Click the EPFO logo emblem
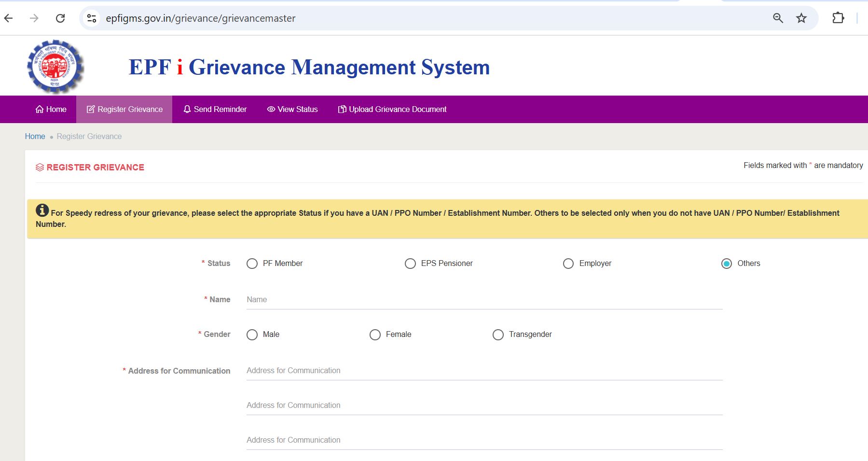This screenshot has height=461, width=868. click(55, 67)
